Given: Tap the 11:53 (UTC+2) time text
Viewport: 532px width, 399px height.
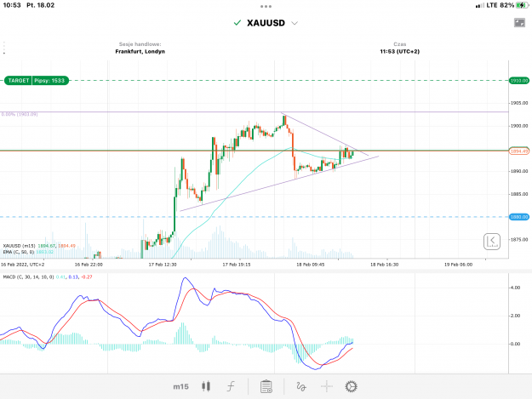Looking at the screenshot, I should (400, 52).
